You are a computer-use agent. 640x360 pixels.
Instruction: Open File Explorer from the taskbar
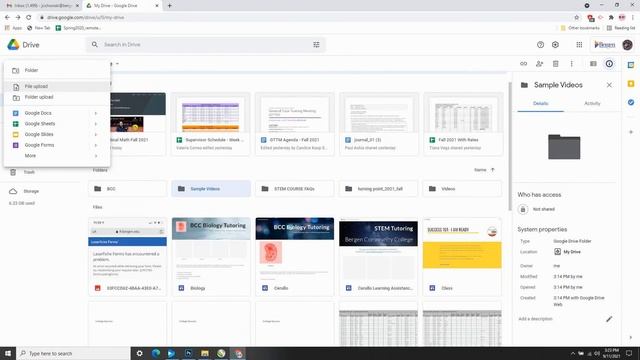tap(204, 353)
